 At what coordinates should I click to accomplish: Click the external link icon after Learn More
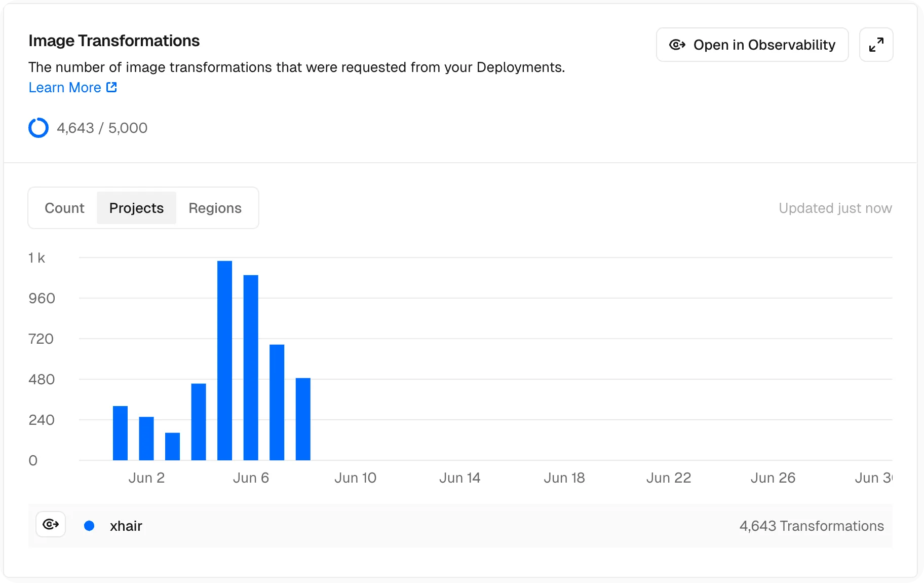[x=111, y=87]
